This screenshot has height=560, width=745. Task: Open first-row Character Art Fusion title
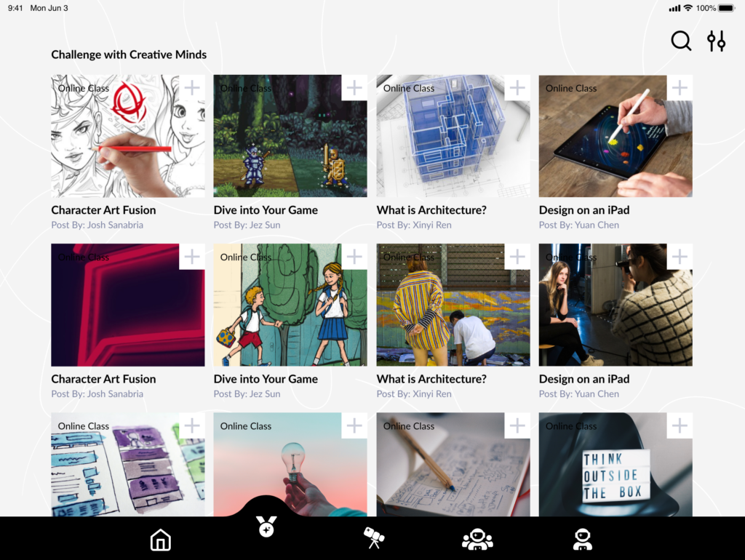click(x=103, y=210)
